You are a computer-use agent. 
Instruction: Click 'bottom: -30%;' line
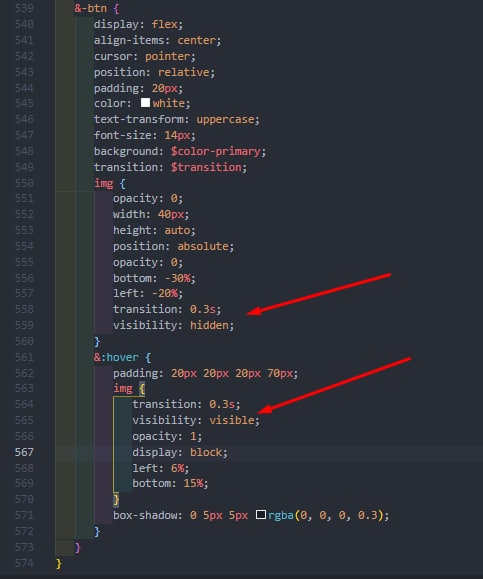click(154, 278)
